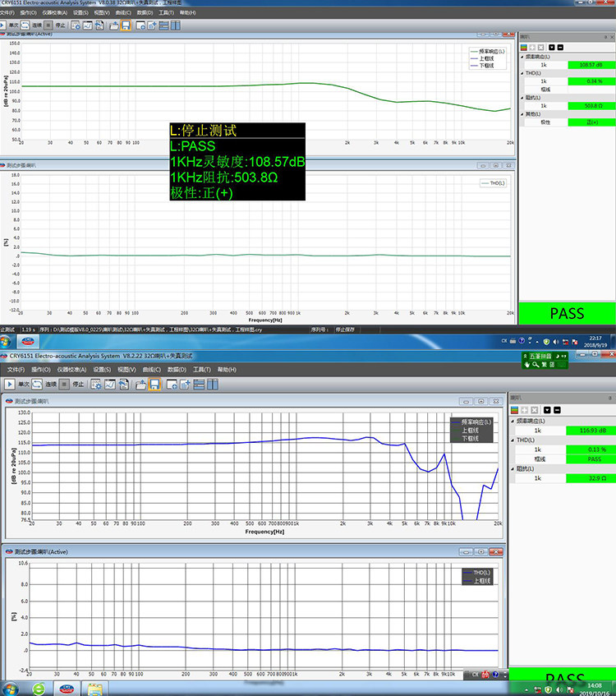The width and height of the screenshot is (616, 696).
Task: Click THD(L) legend entry in lower THD chart
Action: [x=477, y=573]
